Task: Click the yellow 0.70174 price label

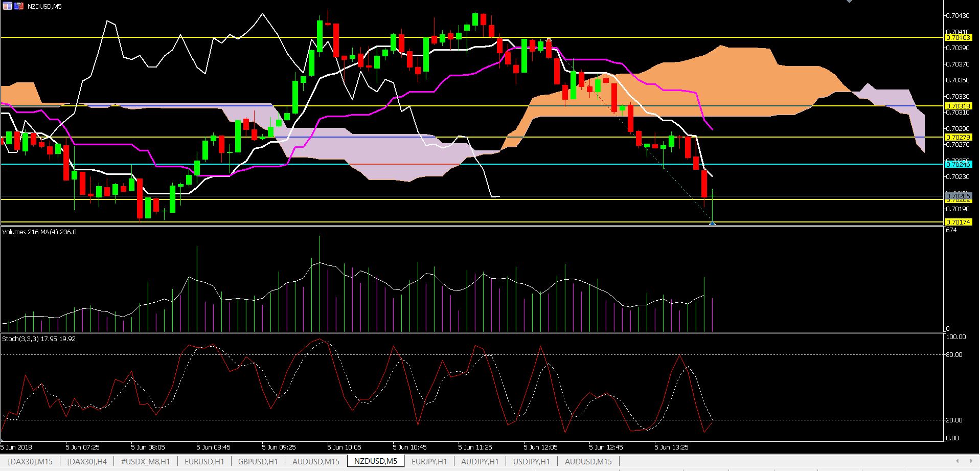Action: tap(958, 222)
